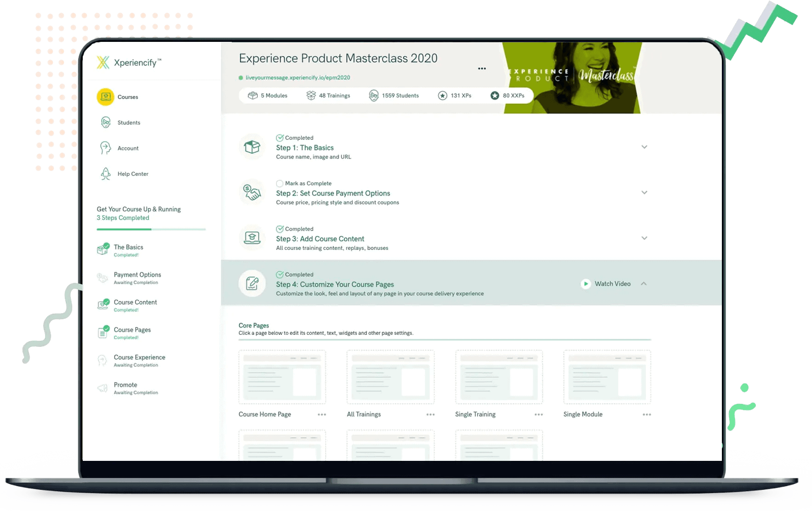Expand Step 2 payment options chevron
The width and height of the screenshot is (812, 511).
point(644,193)
